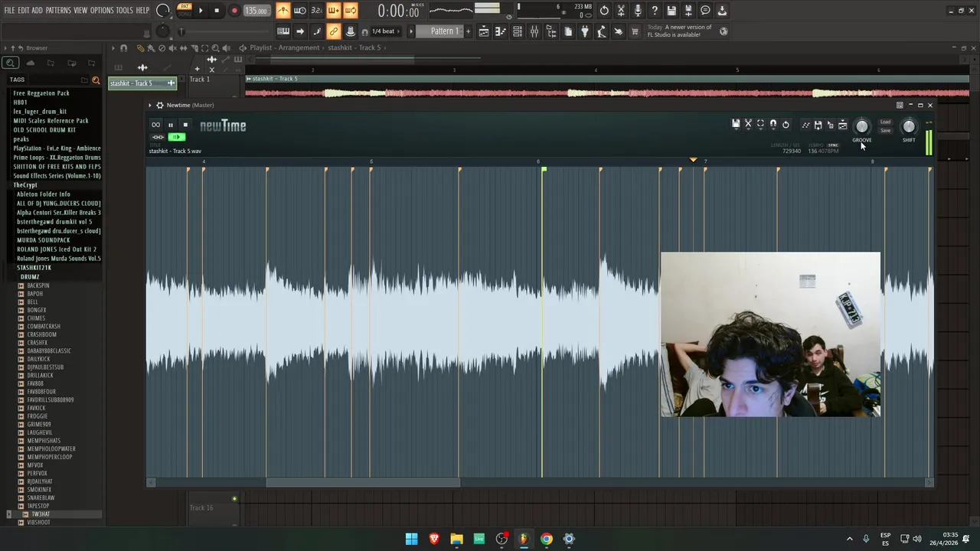
Task: Expand the STASHKIT21K folder
Action: click(x=34, y=268)
